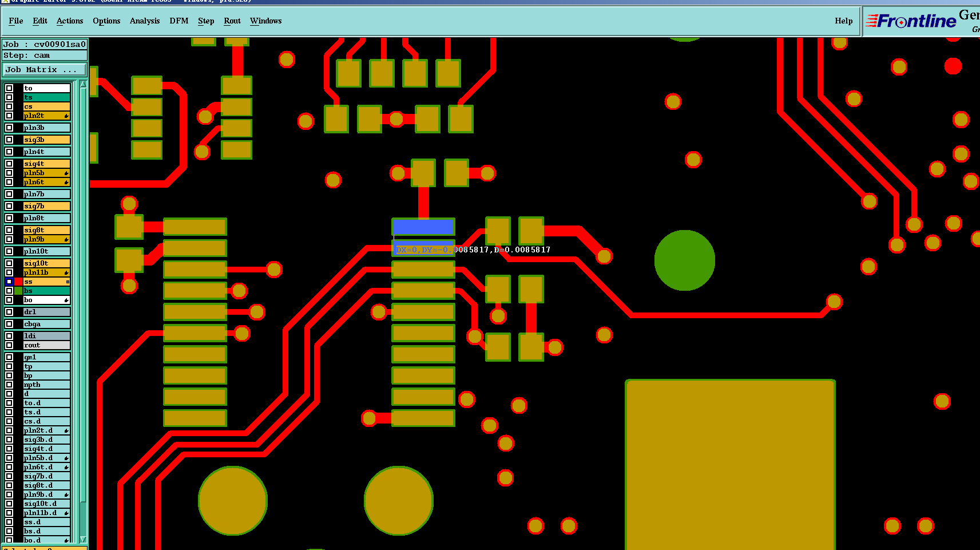Click the marker icon on bo layer row
Screen dimensions: 980x550
(x=66, y=300)
